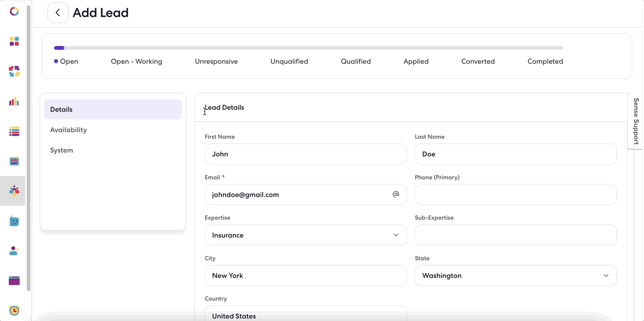Viewport: 644px width, 321px height.
Task: Set lead stage to Qualified
Action: (x=356, y=61)
